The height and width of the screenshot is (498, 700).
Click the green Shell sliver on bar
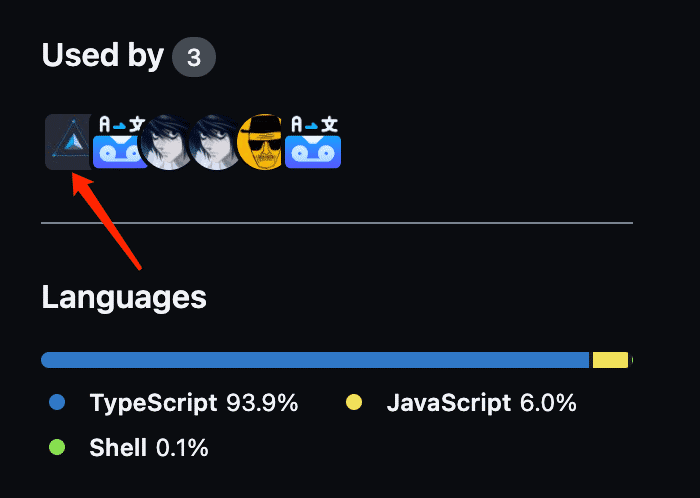tap(632, 360)
